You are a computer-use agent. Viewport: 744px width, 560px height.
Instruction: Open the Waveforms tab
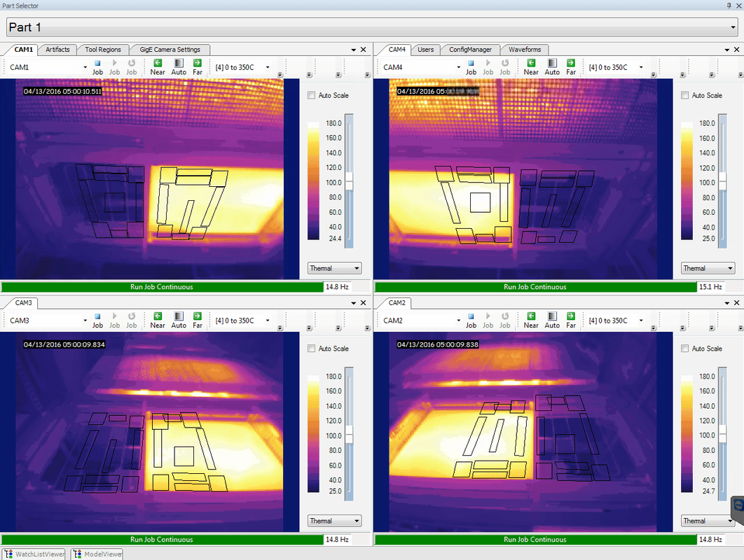(x=525, y=50)
